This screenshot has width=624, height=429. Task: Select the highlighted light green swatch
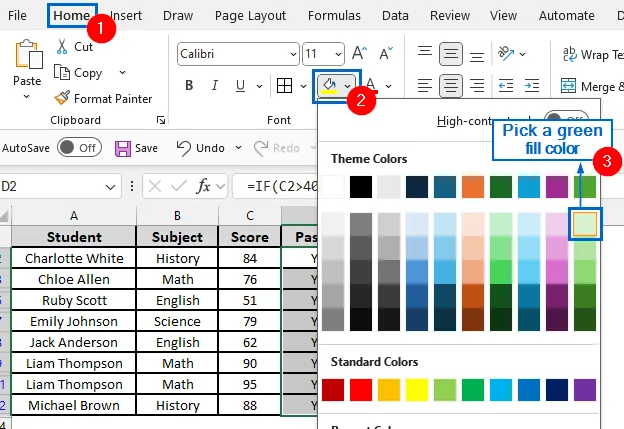[x=585, y=224]
